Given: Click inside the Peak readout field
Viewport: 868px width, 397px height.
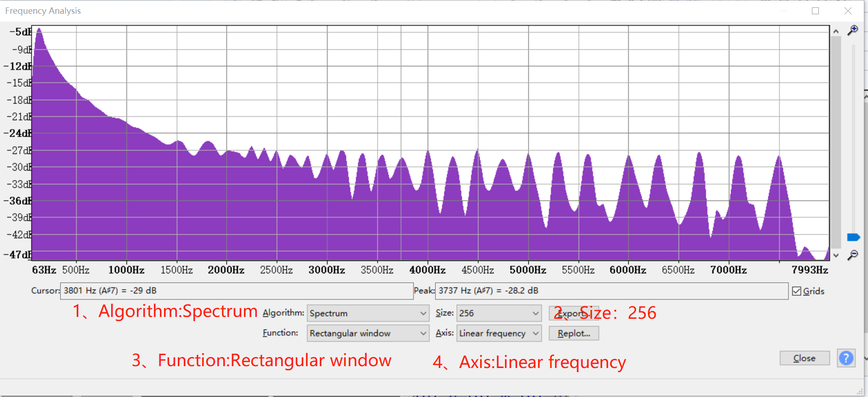Looking at the screenshot, I should [611, 291].
